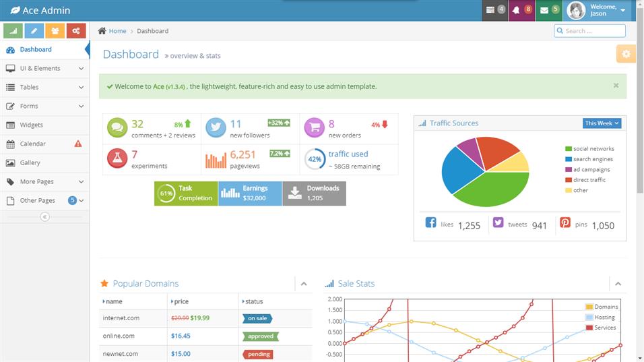Click the Services legend entry
Image resolution: width=644 pixels, height=362 pixels.
pyautogui.click(x=601, y=328)
